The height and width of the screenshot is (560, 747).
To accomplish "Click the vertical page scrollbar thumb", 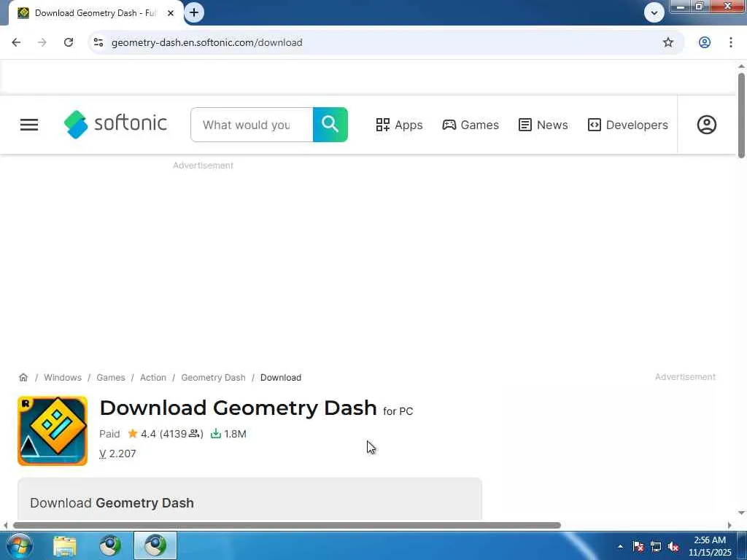I will [x=741, y=116].
